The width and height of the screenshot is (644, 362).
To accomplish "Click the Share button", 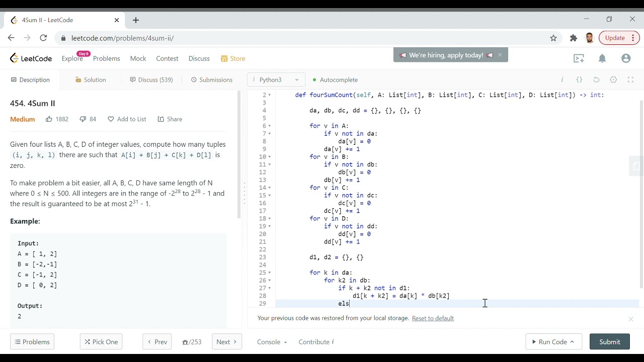I will pos(170,119).
